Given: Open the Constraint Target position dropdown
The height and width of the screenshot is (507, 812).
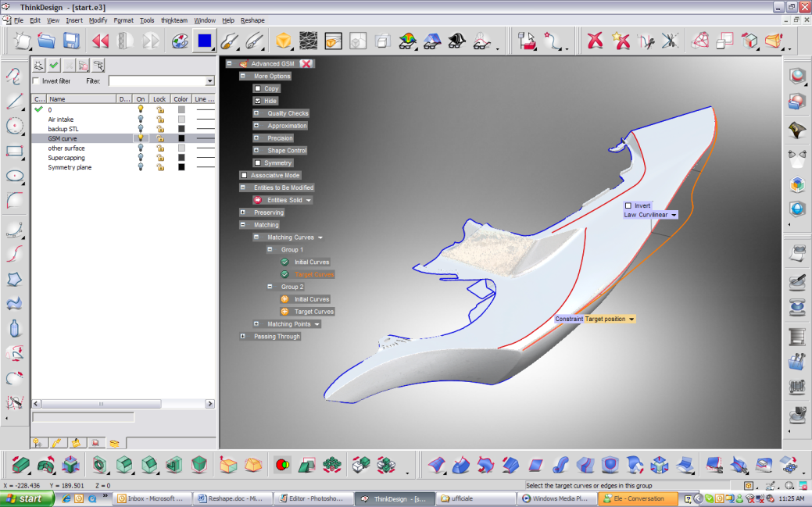Looking at the screenshot, I should [x=631, y=320].
